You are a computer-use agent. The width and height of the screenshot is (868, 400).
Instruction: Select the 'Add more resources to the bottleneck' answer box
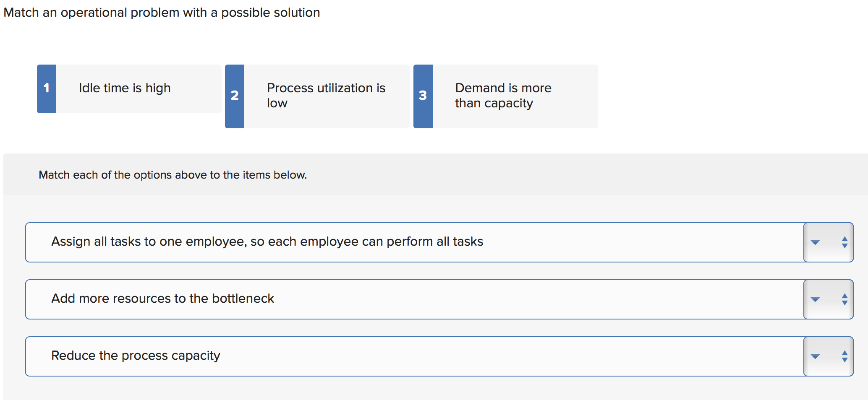pyautogui.click(x=162, y=299)
